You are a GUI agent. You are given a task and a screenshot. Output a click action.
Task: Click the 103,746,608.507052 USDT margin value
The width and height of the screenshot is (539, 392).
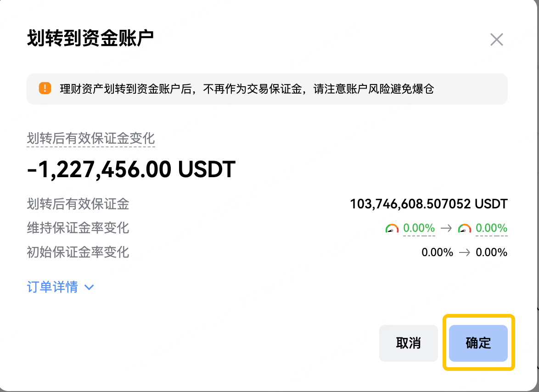tap(429, 204)
